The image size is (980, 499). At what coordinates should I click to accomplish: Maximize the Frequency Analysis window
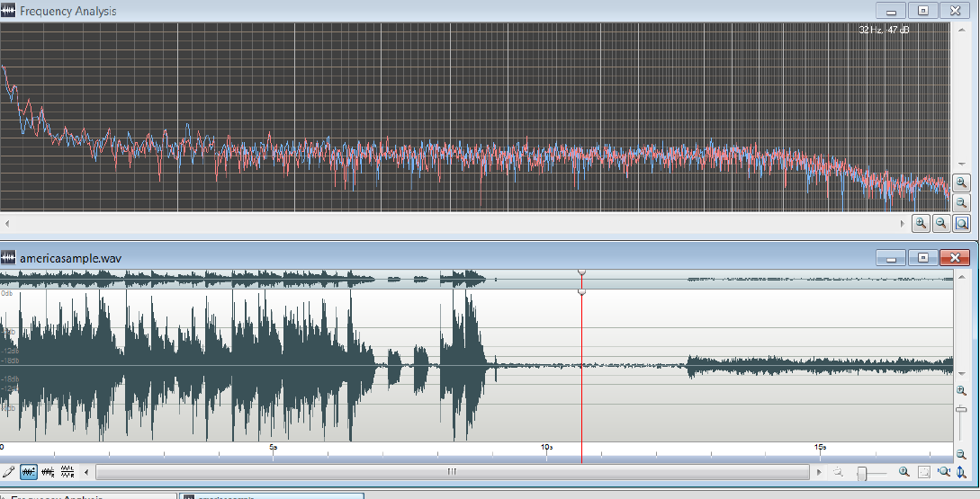(x=923, y=11)
